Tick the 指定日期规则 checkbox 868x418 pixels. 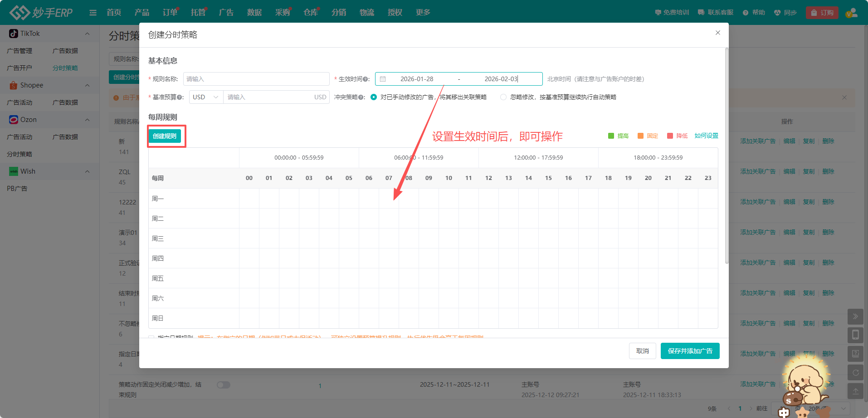(x=151, y=337)
